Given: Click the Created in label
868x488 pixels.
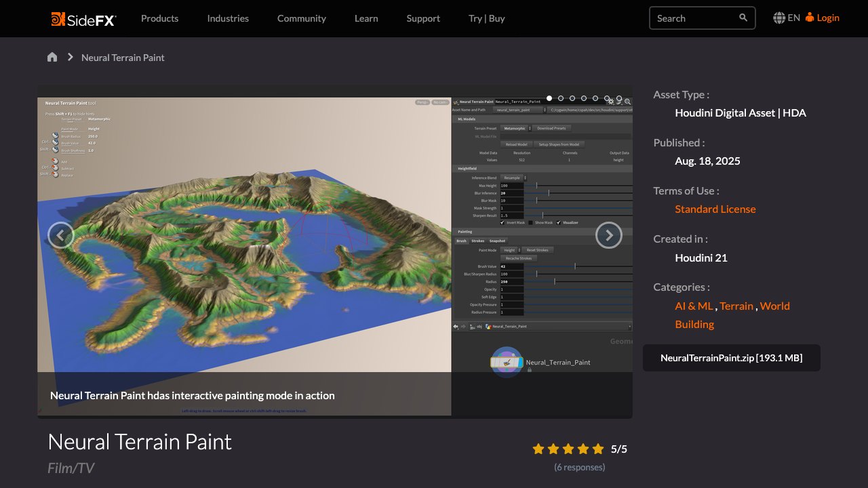Looking at the screenshot, I should point(680,239).
